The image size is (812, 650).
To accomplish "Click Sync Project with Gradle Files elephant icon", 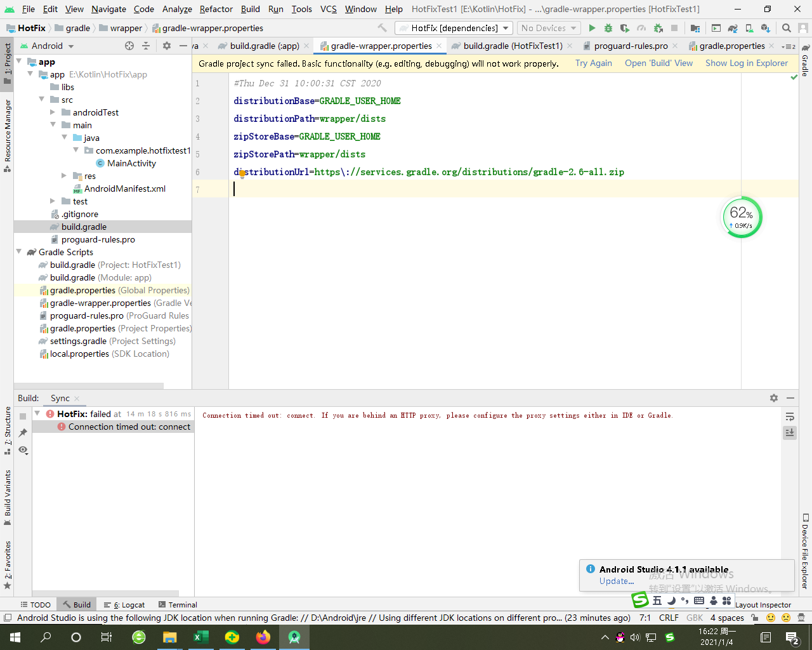I will pyautogui.click(x=733, y=28).
